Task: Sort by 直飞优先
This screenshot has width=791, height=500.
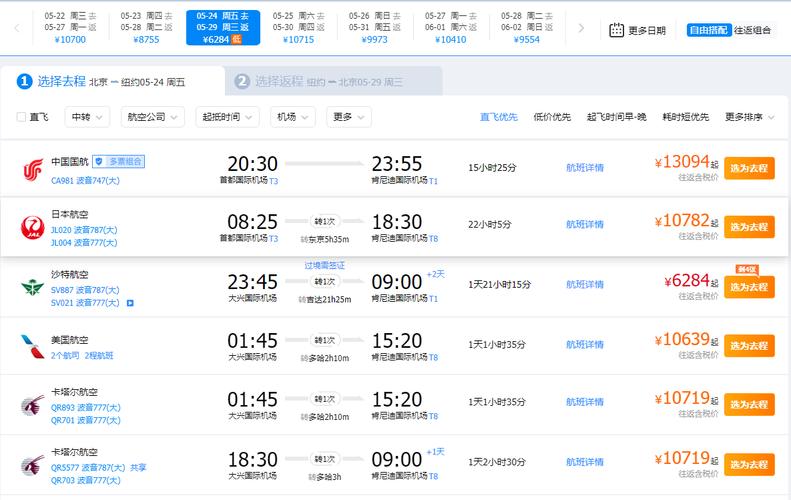Action: tap(498, 117)
